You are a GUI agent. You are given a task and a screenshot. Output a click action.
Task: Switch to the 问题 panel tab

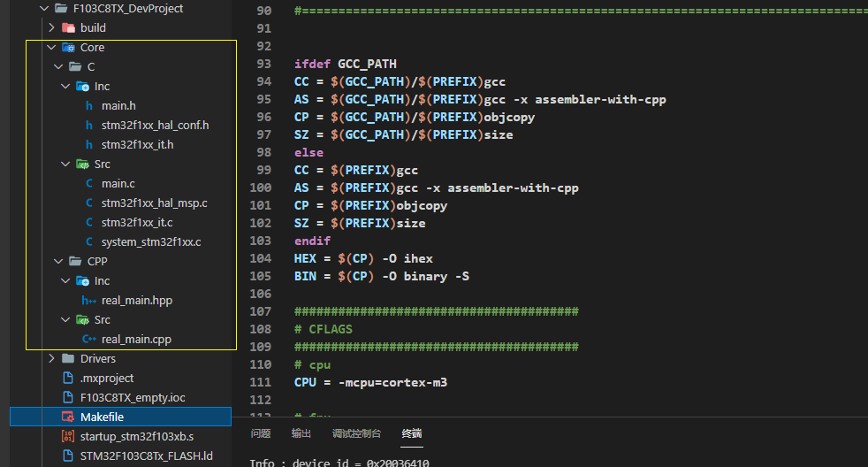click(261, 433)
